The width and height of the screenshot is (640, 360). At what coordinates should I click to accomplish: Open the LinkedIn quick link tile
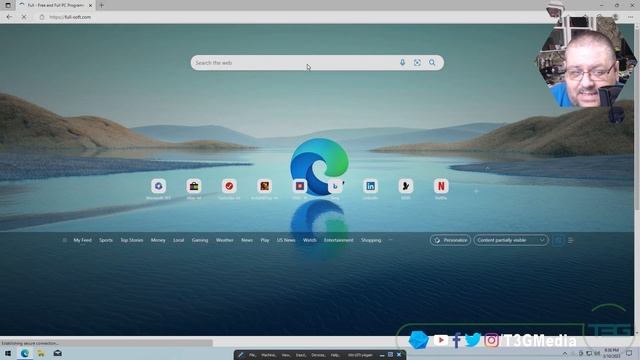(x=370, y=186)
